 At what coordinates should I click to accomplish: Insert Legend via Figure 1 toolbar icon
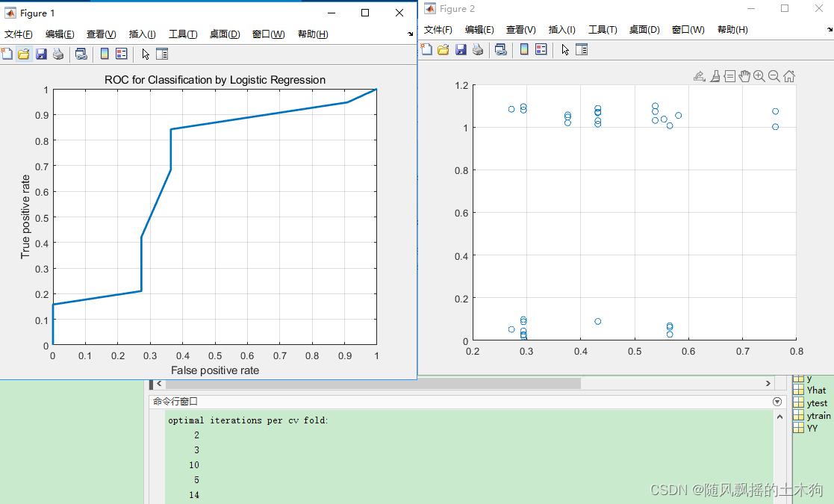tap(121, 54)
